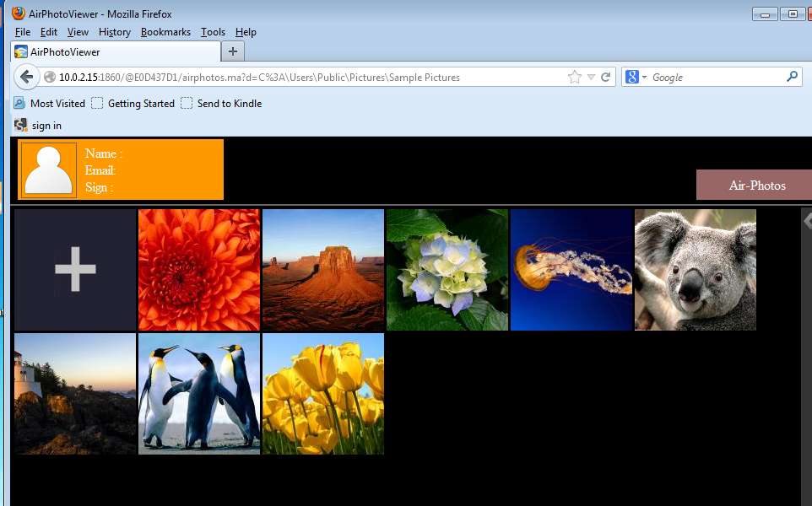Open the Help menu
This screenshot has height=506, width=812.
(246, 32)
